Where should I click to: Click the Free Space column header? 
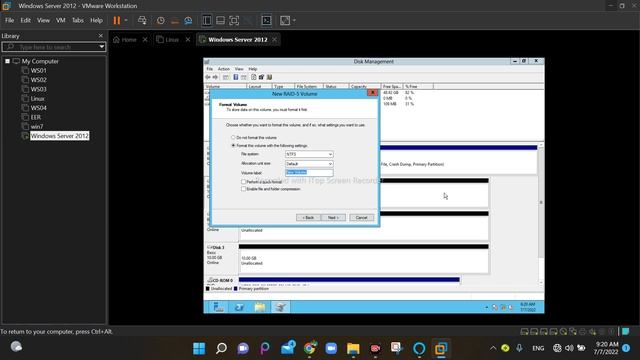click(x=392, y=87)
